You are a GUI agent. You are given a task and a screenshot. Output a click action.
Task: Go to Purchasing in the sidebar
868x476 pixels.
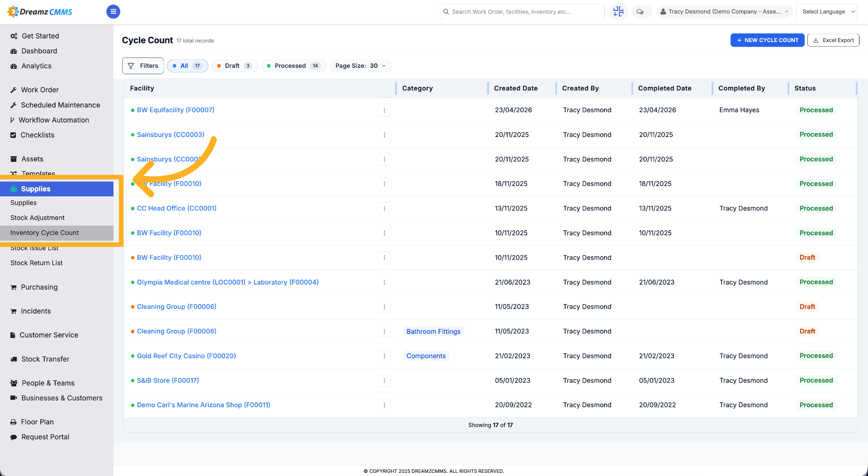(39, 287)
